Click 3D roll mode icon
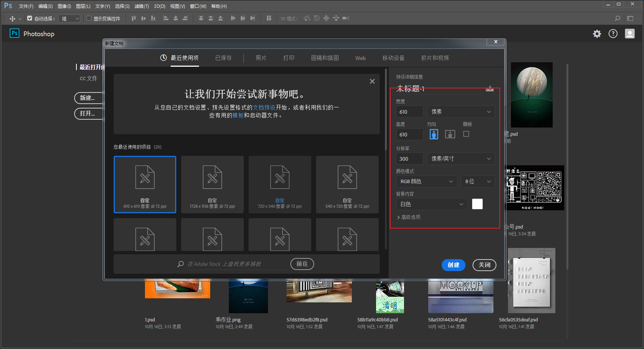The width and height of the screenshot is (644, 349). click(x=316, y=18)
